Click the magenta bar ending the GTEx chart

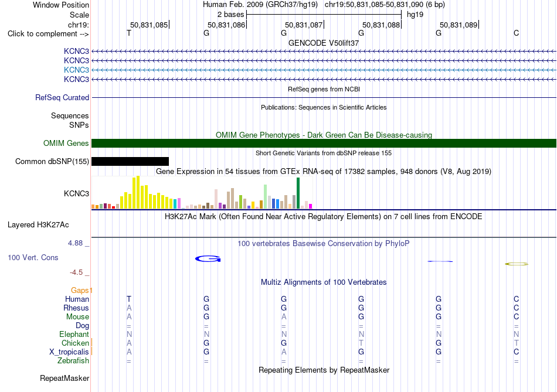coord(311,206)
